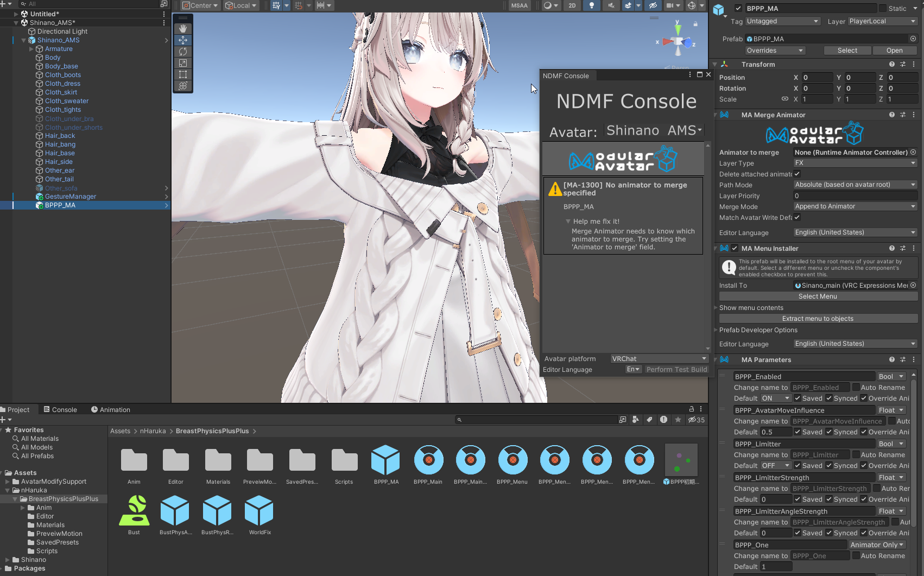This screenshot has height=576, width=924.
Task: Toggle grid snapping icon in Scene toolbar
Action: click(276, 5)
